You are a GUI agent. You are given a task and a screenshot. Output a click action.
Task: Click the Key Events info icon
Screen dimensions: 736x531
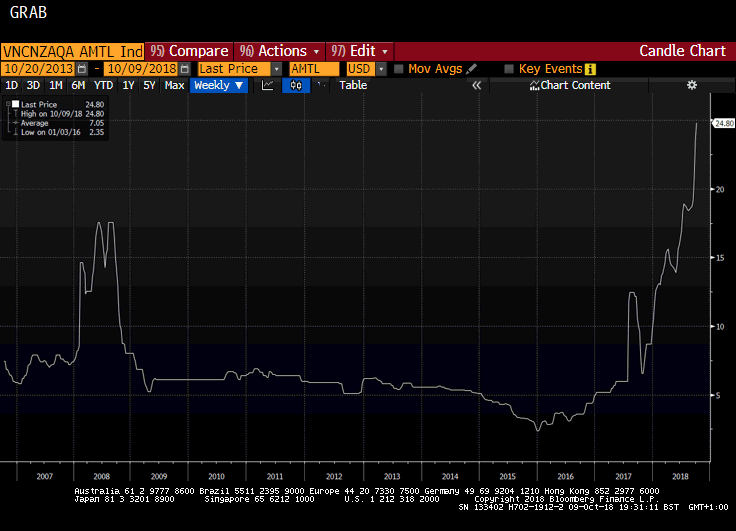tap(590, 69)
